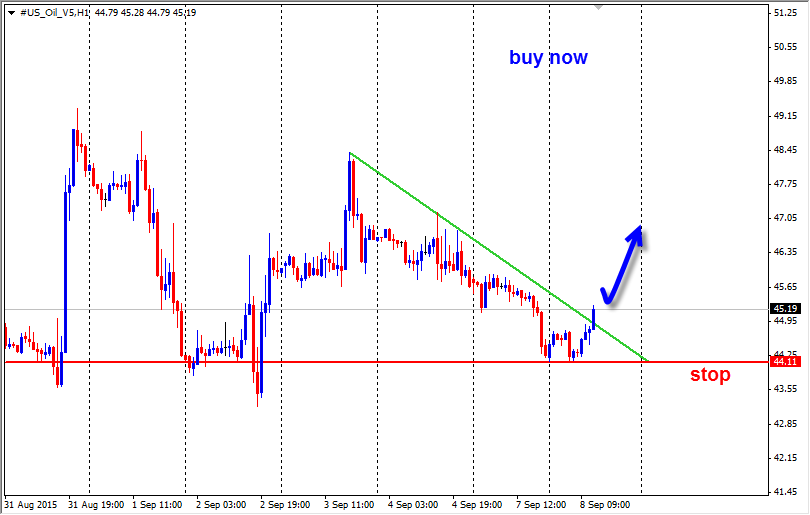
Task: Select the current price label 45.19
Action: pos(785,309)
